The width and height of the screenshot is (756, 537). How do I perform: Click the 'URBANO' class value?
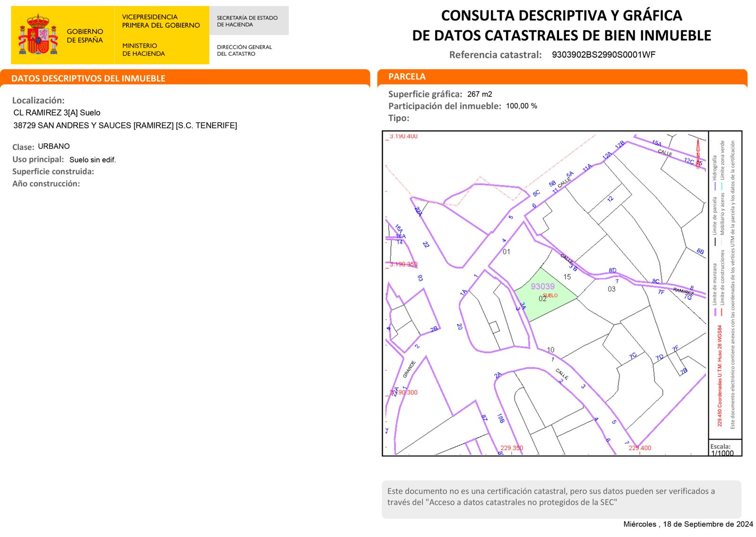[x=54, y=147]
